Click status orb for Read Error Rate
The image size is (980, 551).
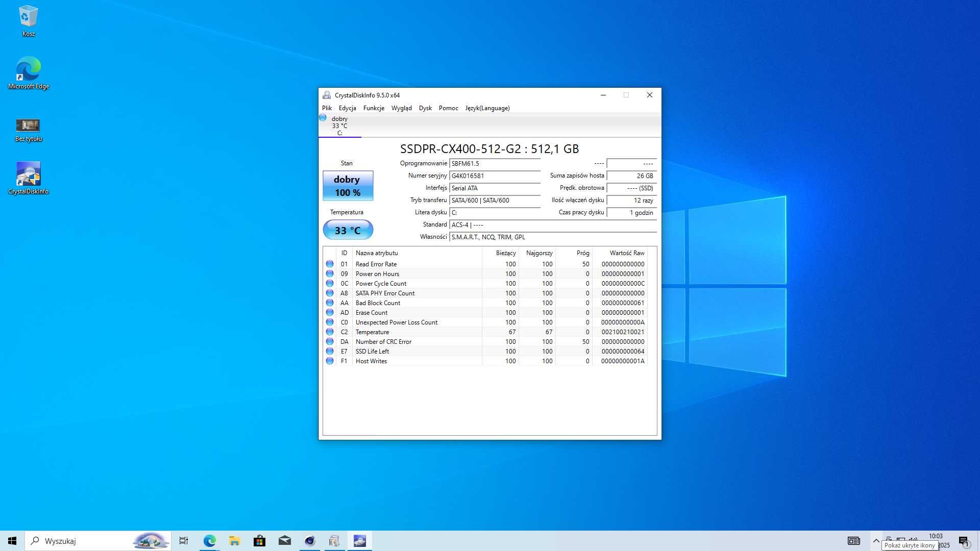tap(330, 264)
